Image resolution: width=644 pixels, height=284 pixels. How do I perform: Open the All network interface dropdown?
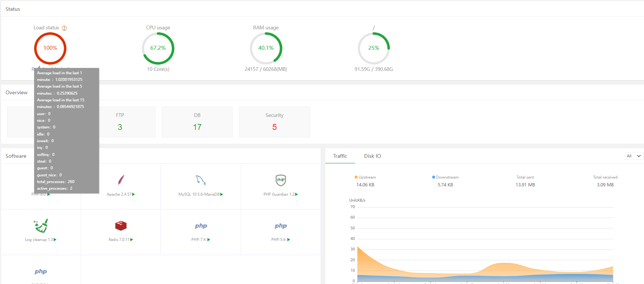[634, 156]
